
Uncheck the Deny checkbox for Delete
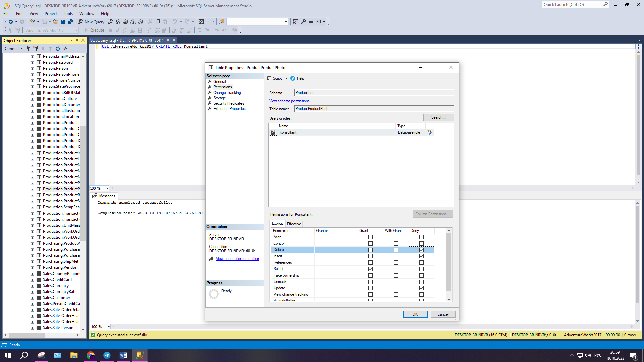coord(421,250)
